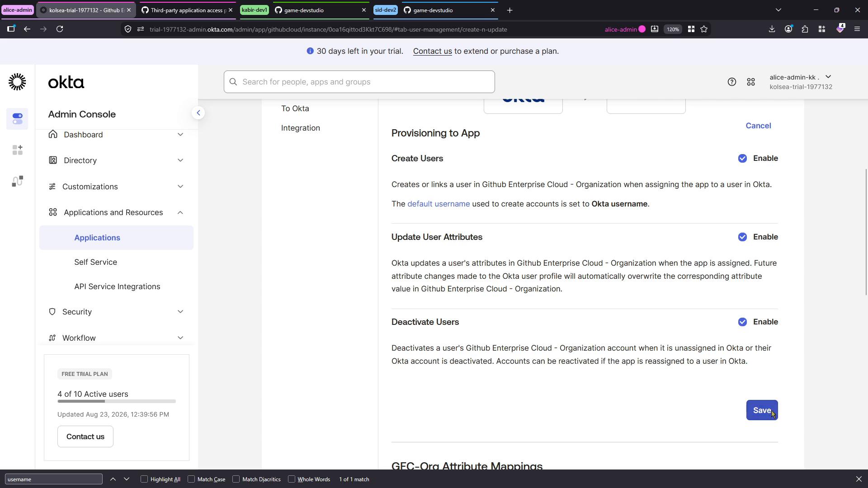Expand the Dashboard menu section

[x=116, y=135]
